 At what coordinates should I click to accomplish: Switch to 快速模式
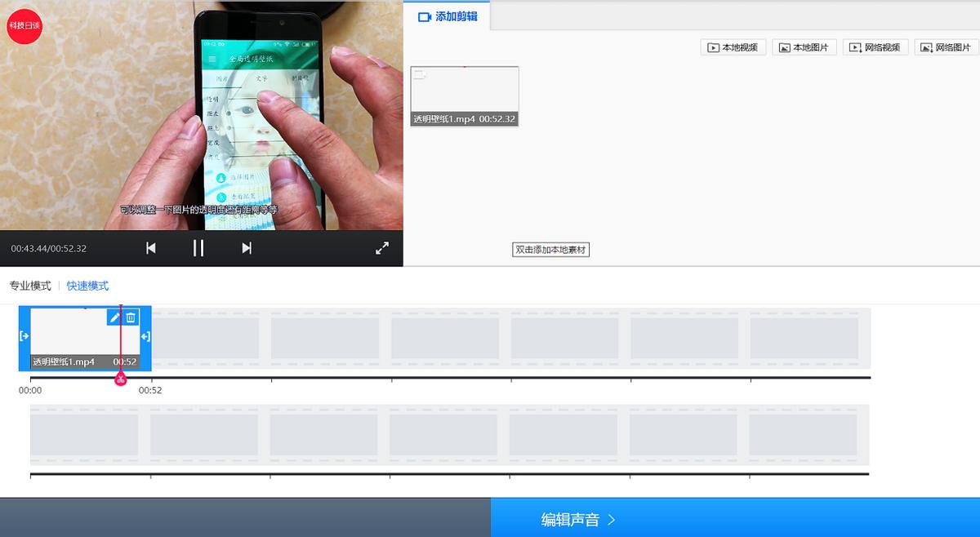click(87, 286)
